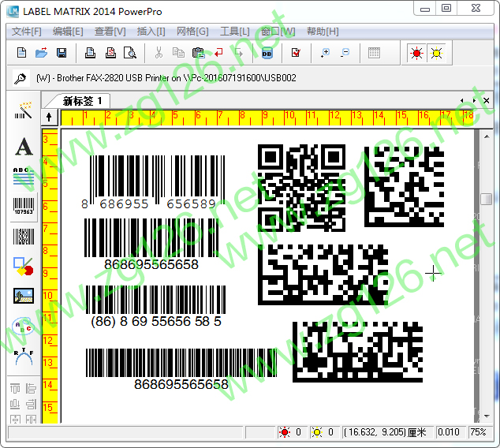
Task: Select the paragraph text ABC tool
Action: pyautogui.click(x=24, y=177)
